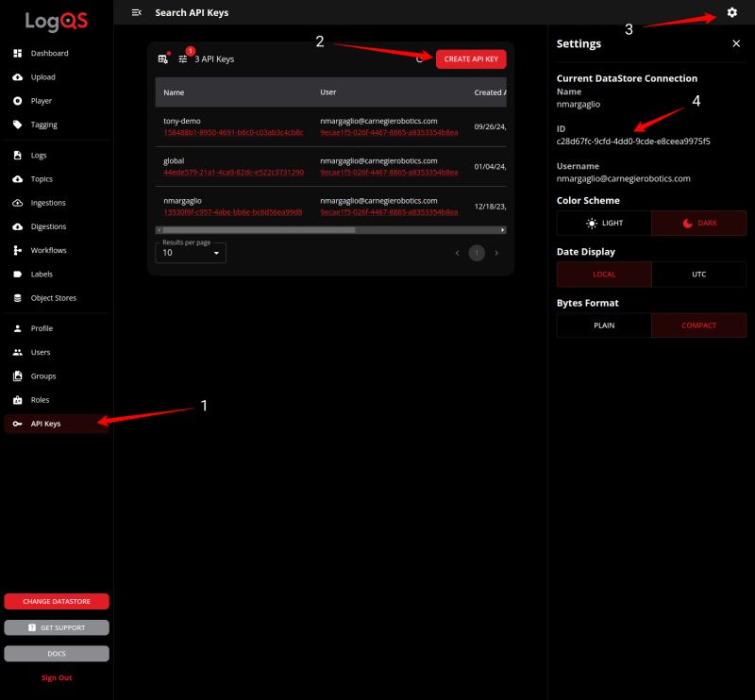Open the column visibility icon near API Keys count
Screen dimensions: 755x700
coord(162,58)
